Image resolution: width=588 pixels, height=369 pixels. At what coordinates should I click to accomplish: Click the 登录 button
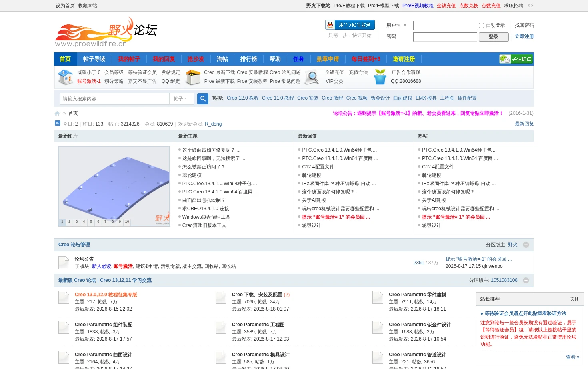tap(494, 37)
